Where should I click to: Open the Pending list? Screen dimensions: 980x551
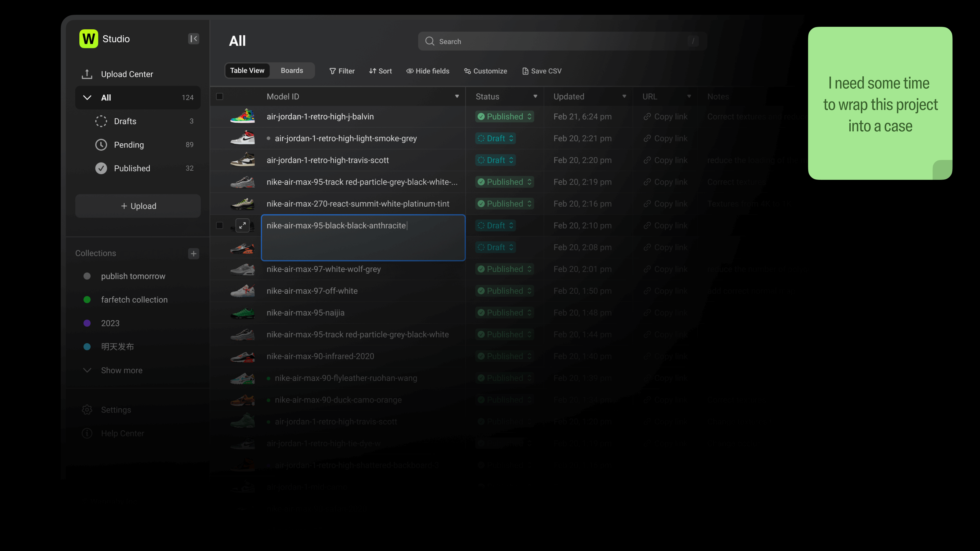138,145
